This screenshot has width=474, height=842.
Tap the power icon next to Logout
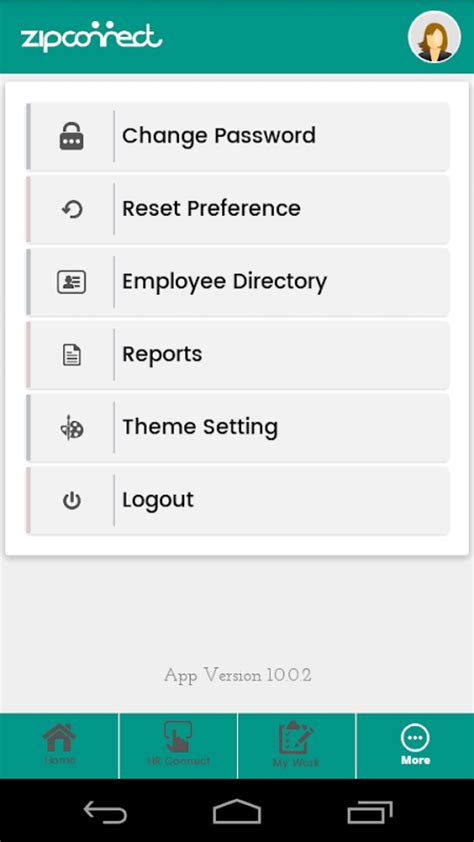pyautogui.click(x=71, y=501)
